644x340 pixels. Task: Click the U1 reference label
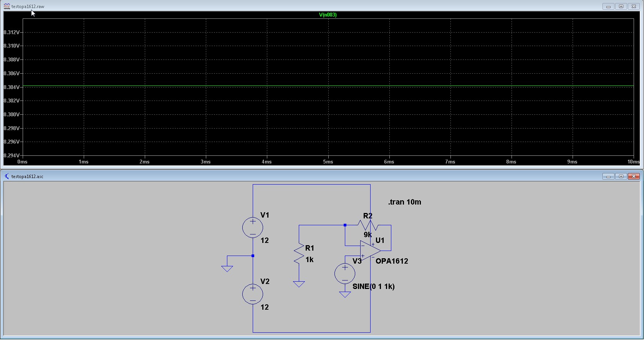[380, 240]
